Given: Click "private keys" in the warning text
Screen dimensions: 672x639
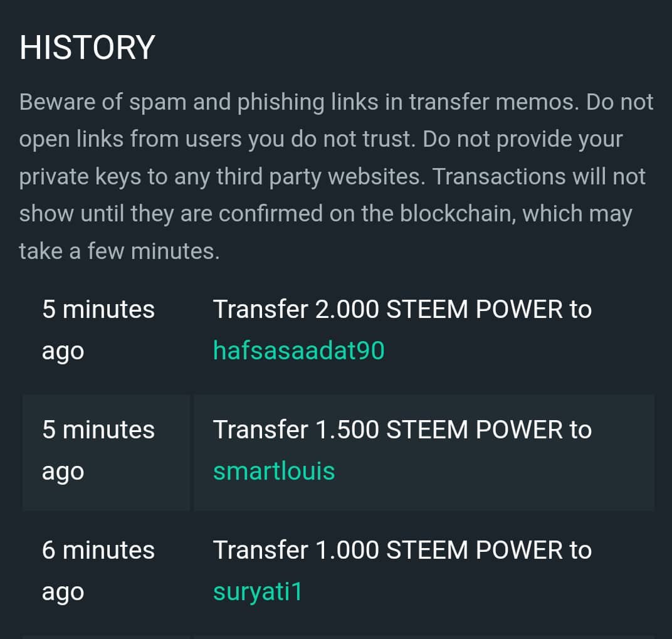Looking at the screenshot, I should coord(80,177).
